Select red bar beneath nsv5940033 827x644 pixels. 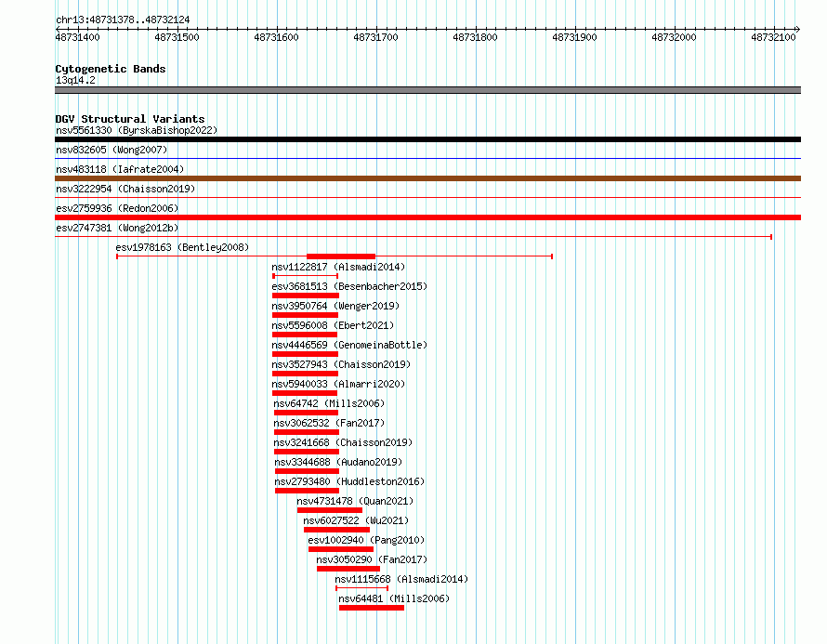305,393
